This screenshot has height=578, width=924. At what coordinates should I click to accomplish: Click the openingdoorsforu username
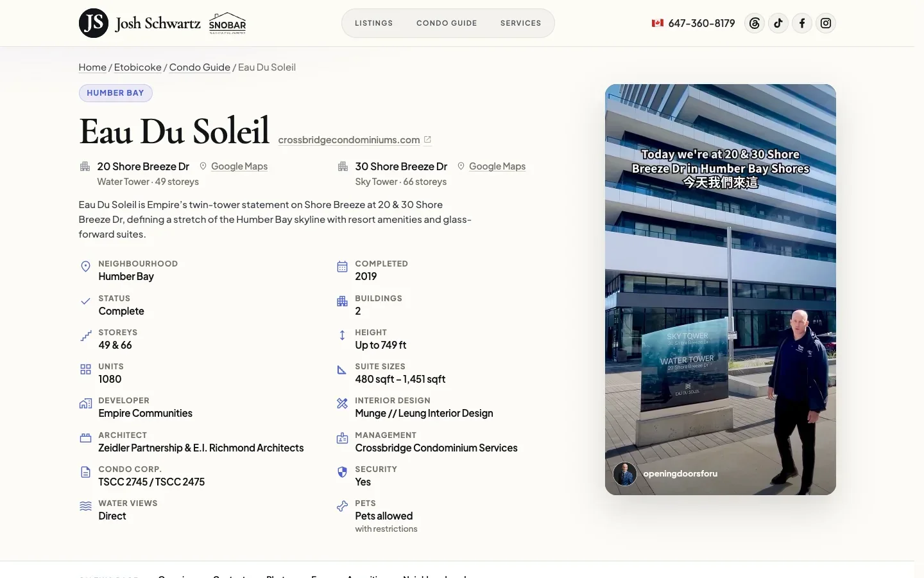coord(680,474)
